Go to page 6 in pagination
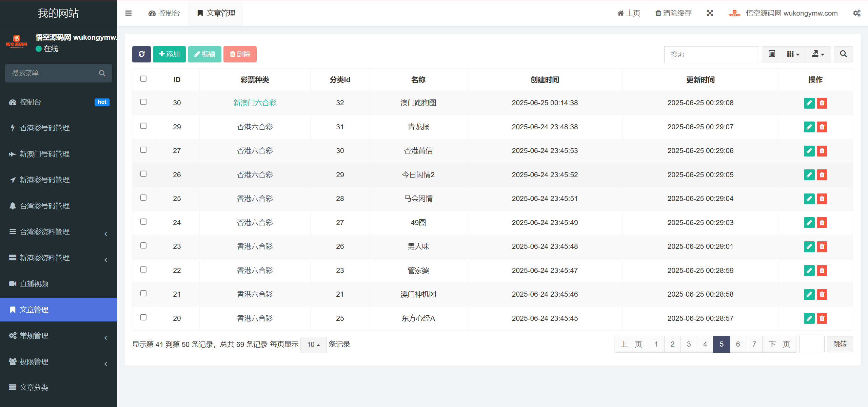This screenshot has width=868, height=407. (x=738, y=344)
